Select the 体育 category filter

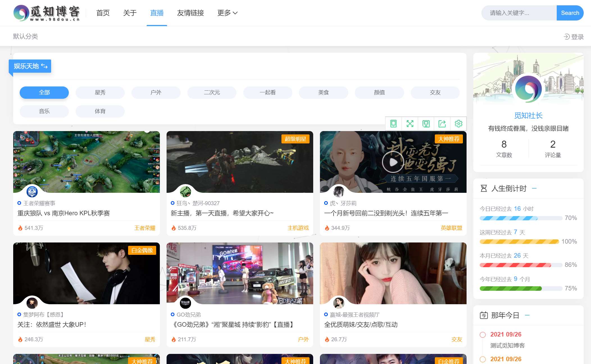(x=100, y=111)
